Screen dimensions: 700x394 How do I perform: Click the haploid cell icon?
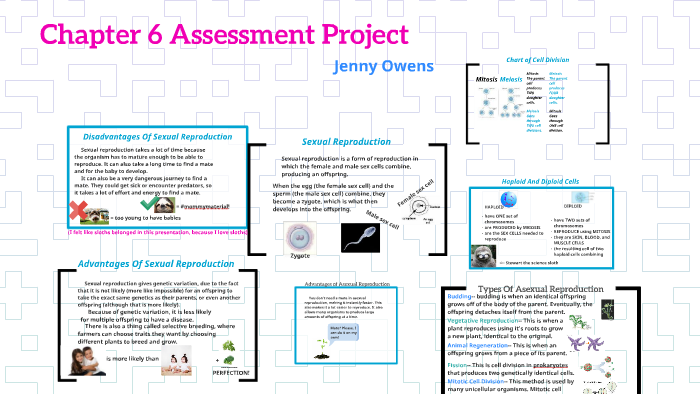coord(508,199)
